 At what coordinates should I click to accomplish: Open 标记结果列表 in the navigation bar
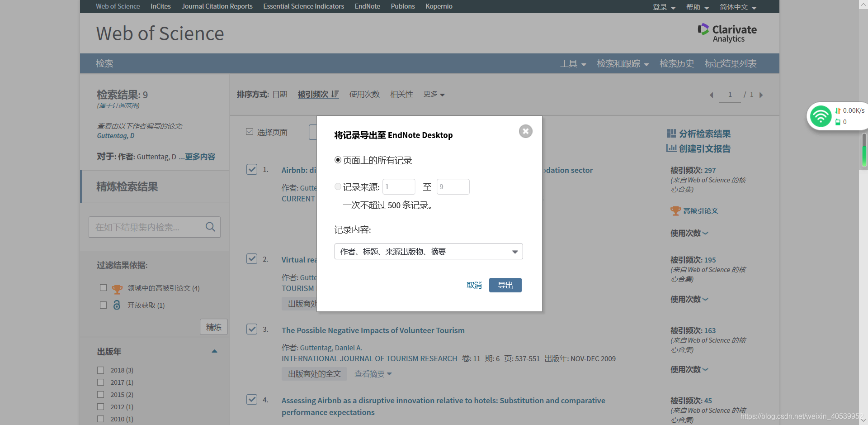pos(731,64)
